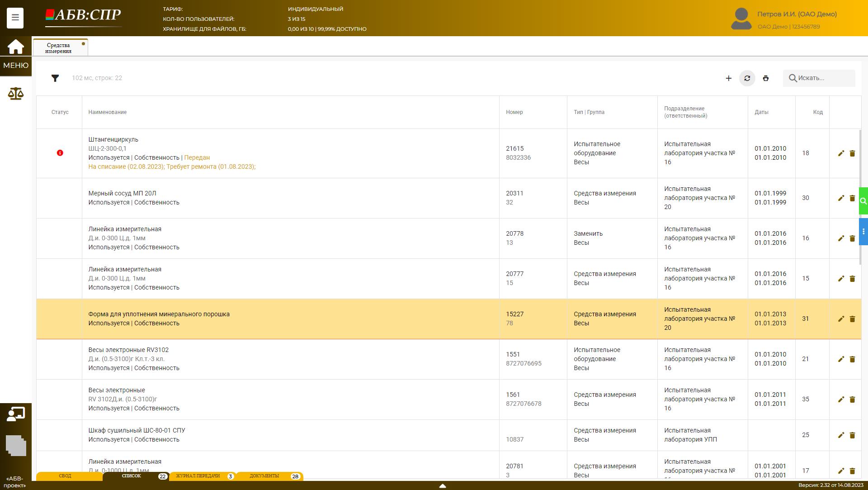Go to the home page icon
This screenshot has width=868, height=490.
tap(15, 47)
